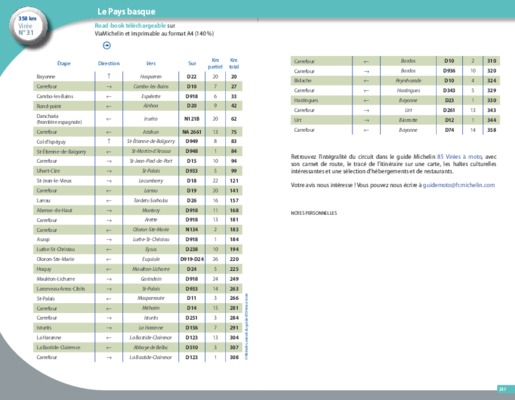The width and height of the screenshot is (515, 400).
Task: Click the left arrow in the Dancharia row
Action: (109, 119)
